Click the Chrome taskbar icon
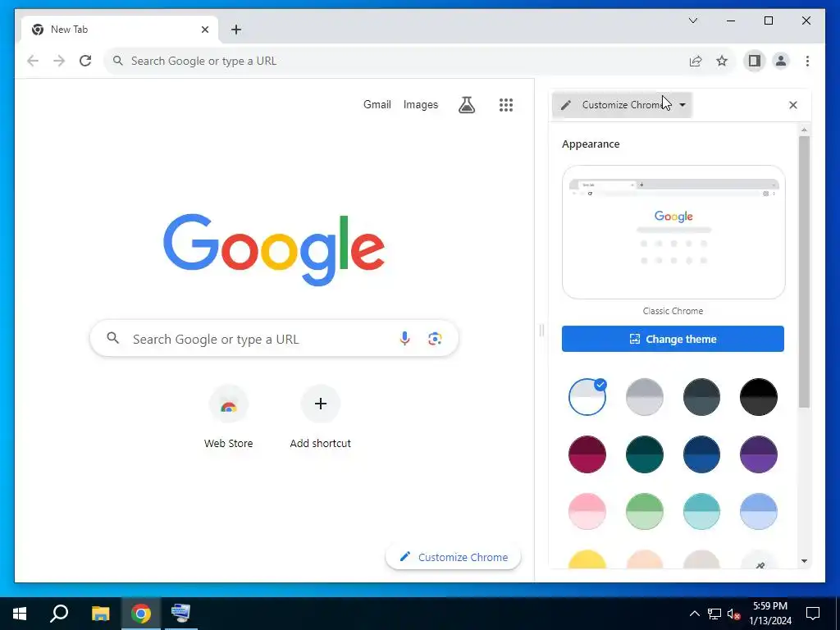This screenshot has height=630, width=840. coord(141,614)
